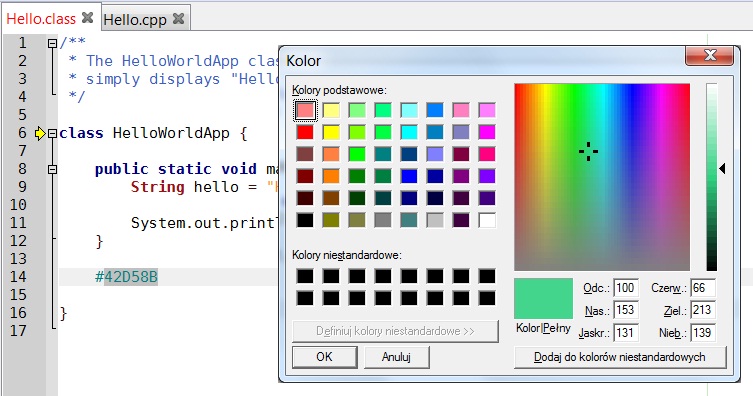Collapse the public static void method fold
Screen dimensions: 753x396
click(52, 169)
